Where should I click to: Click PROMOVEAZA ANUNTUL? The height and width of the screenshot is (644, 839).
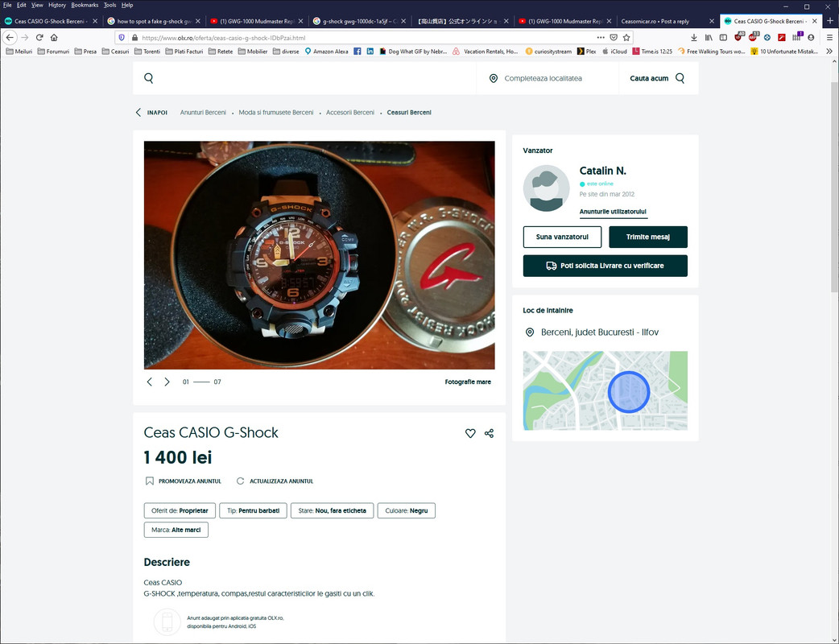[183, 481]
